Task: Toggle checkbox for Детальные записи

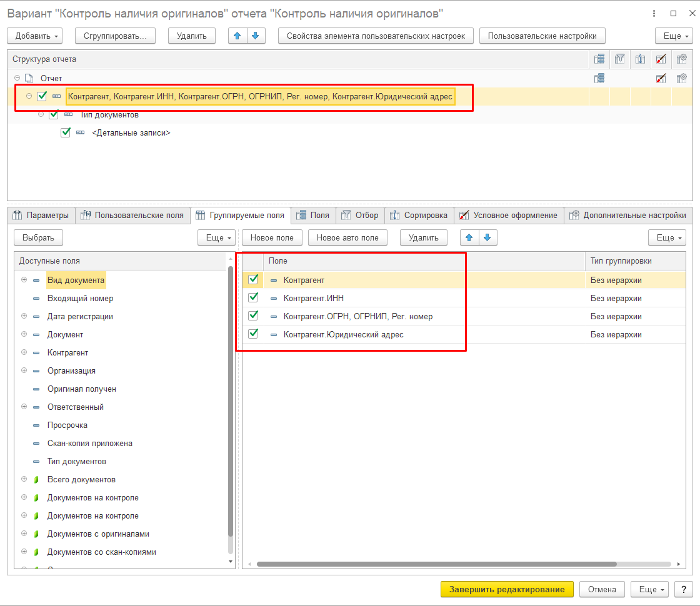Action: tap(66, 132)
